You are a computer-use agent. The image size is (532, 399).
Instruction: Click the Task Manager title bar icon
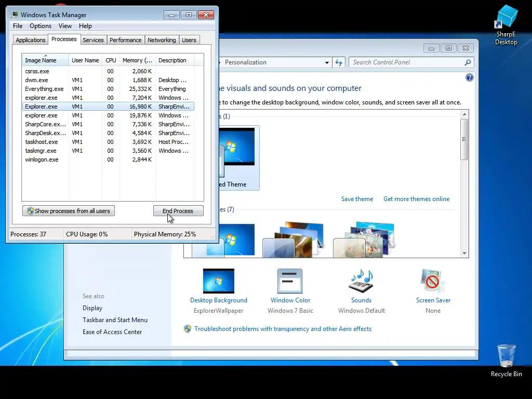click(x=14, y=15)
